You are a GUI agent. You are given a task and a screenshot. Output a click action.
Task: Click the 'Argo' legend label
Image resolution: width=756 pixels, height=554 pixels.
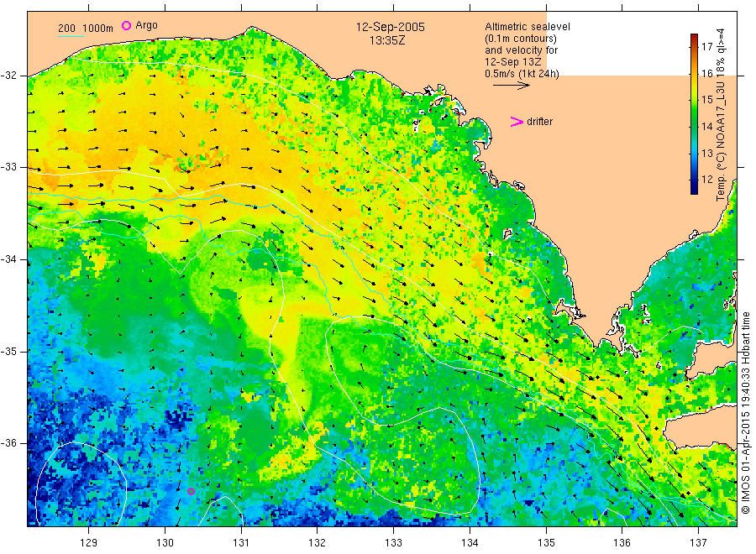pos(146,25)
